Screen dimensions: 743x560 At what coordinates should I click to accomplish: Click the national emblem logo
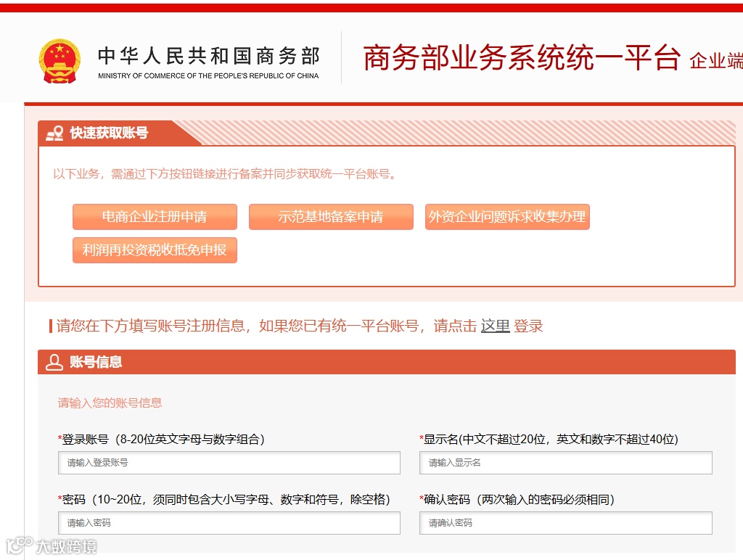coord(59,61)
